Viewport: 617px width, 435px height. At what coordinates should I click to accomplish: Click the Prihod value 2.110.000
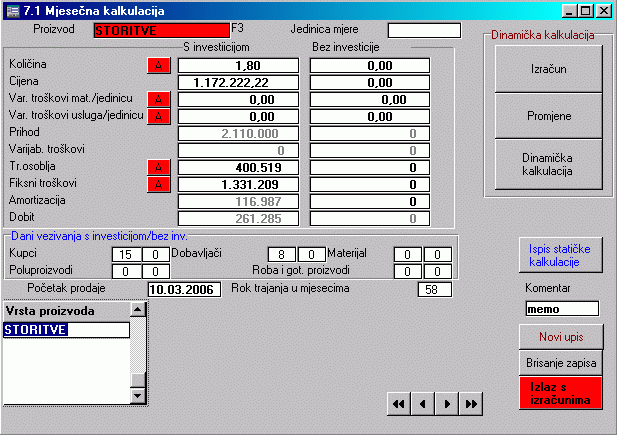coord(238,134)
